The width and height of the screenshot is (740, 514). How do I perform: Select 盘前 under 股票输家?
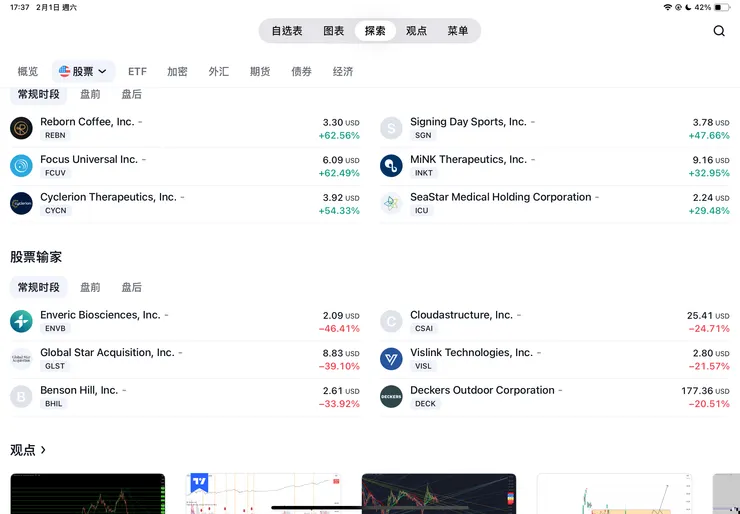(x=90, y=287)
